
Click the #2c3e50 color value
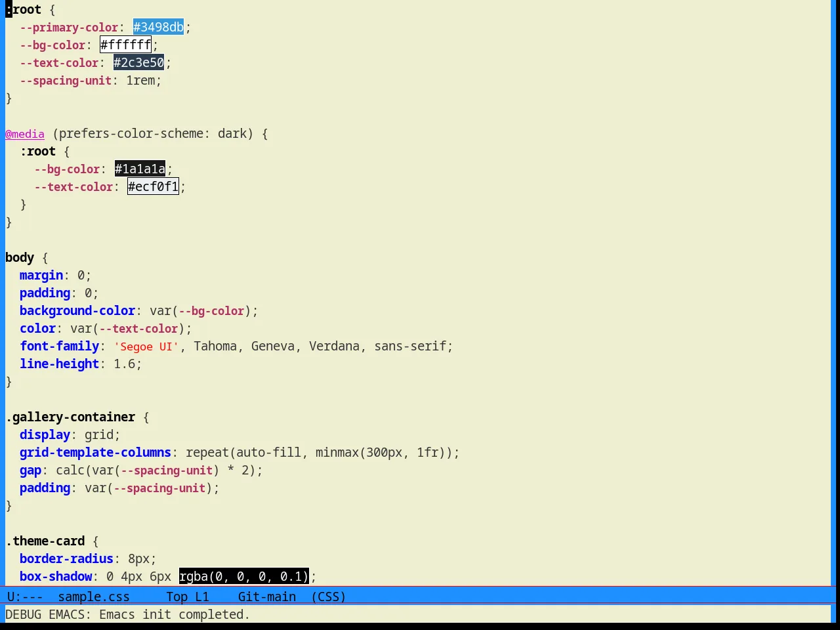coord(138,62)
